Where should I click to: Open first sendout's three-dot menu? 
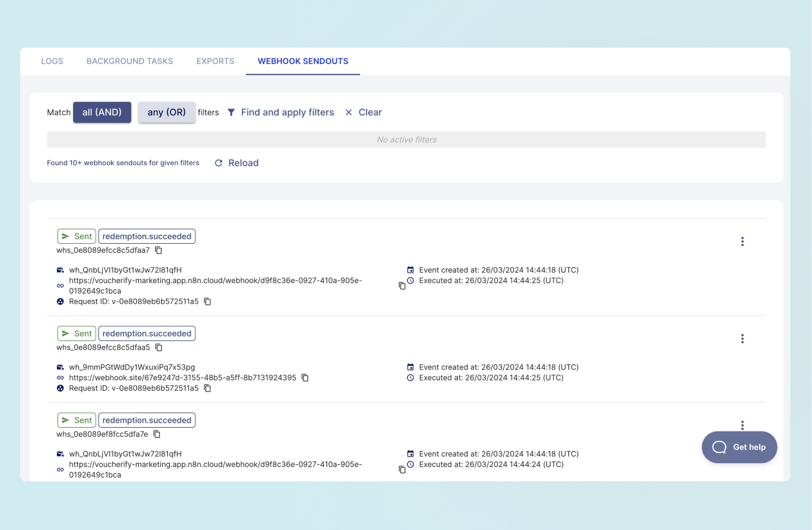pyautogui.click(x=742, y=242)
